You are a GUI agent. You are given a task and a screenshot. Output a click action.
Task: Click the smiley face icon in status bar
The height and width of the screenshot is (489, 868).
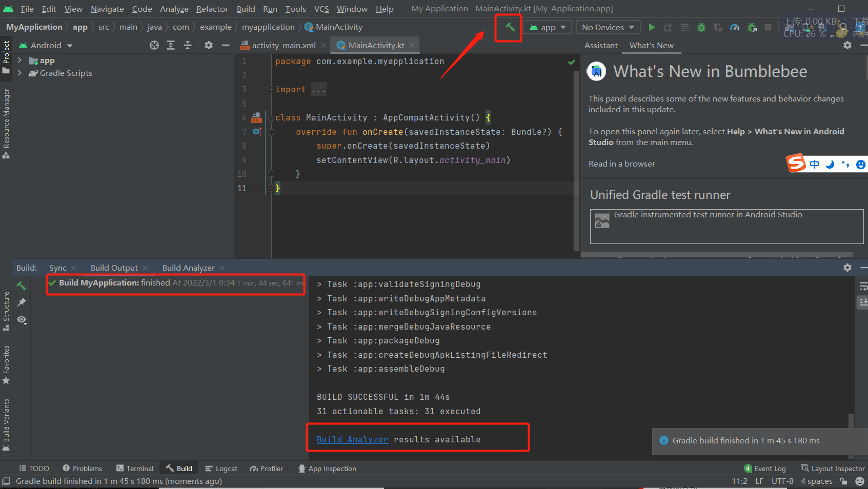pos(860,481)
